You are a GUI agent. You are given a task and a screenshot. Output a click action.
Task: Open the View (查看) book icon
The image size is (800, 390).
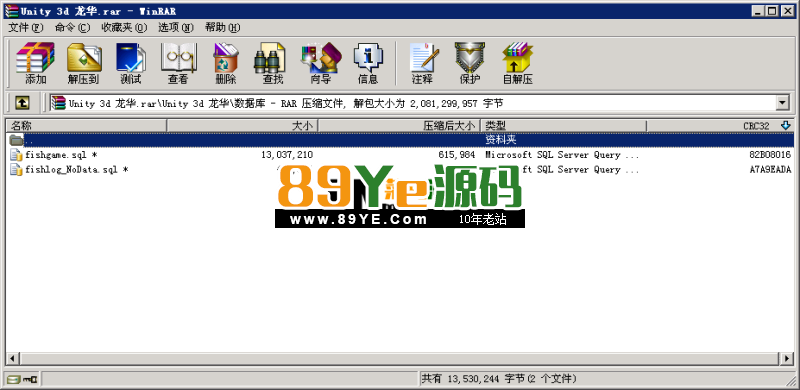[178, 63]
